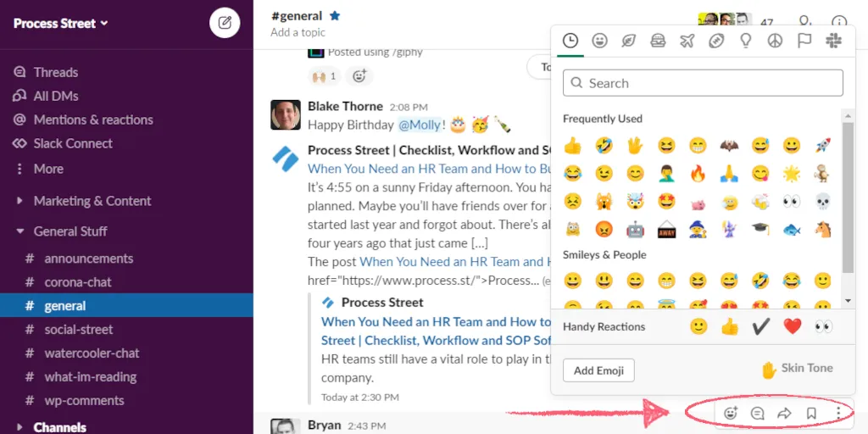Pick the skull emoji
868x434 pixels.
(823, 202)
